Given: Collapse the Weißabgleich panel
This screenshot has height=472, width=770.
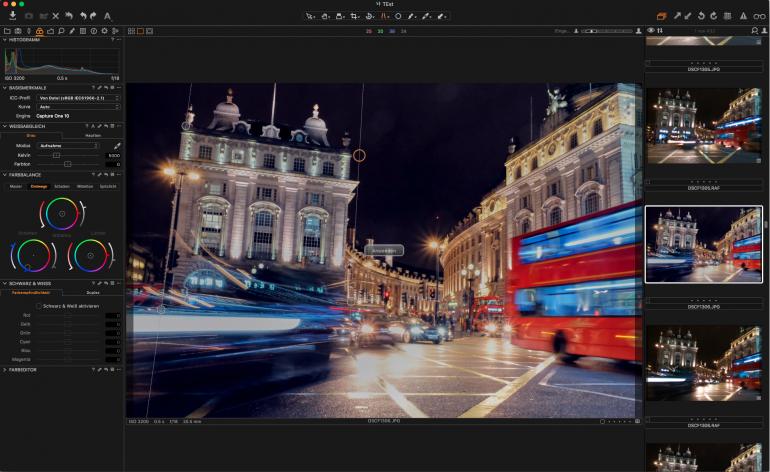Looking at the screenshot, I should point(4,126).
